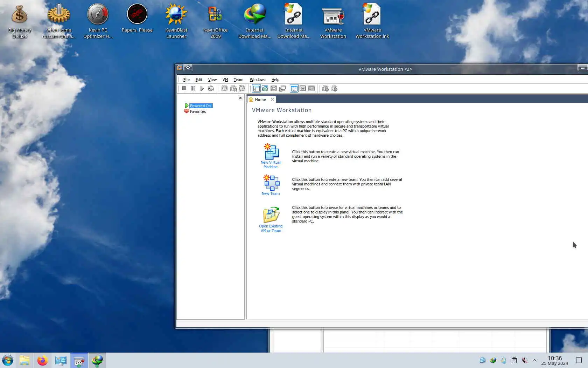The image size is (588, 368).
Task: Toggle the Quick Switch view toolbar icon
Action: (265, 88)
